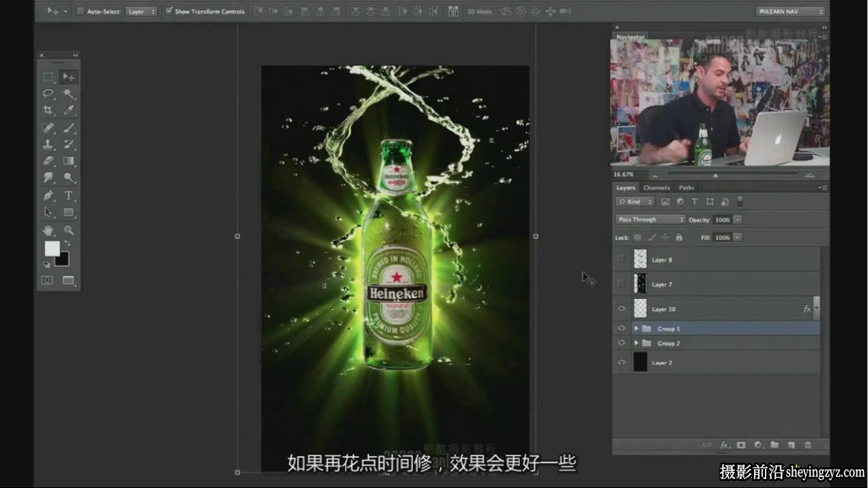Image resolution: width=868 pixels, height=488 pixels.
Task: Select the Eraser tool
Action: click(x=48, y=161)
